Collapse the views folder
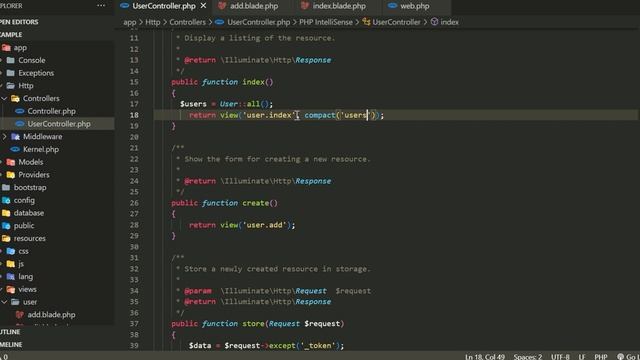 (x=27, y=289)
